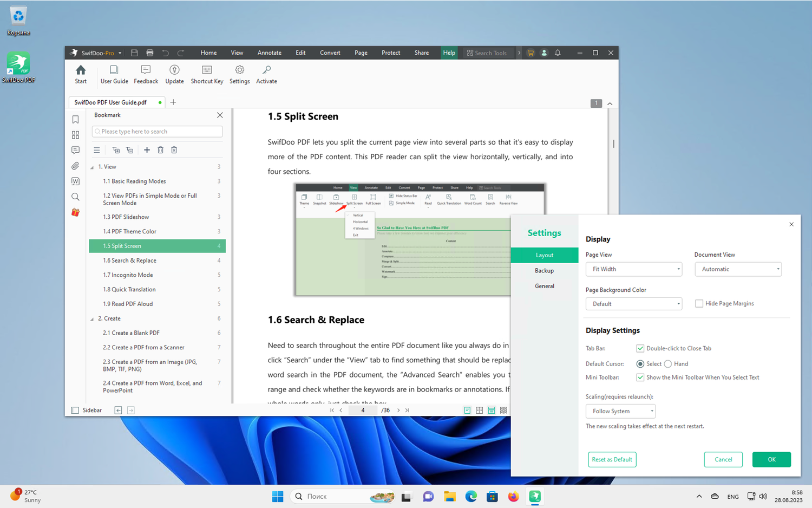Confirm settings with the OK button
The image size is (812, 508).
[x=771, y=459]
